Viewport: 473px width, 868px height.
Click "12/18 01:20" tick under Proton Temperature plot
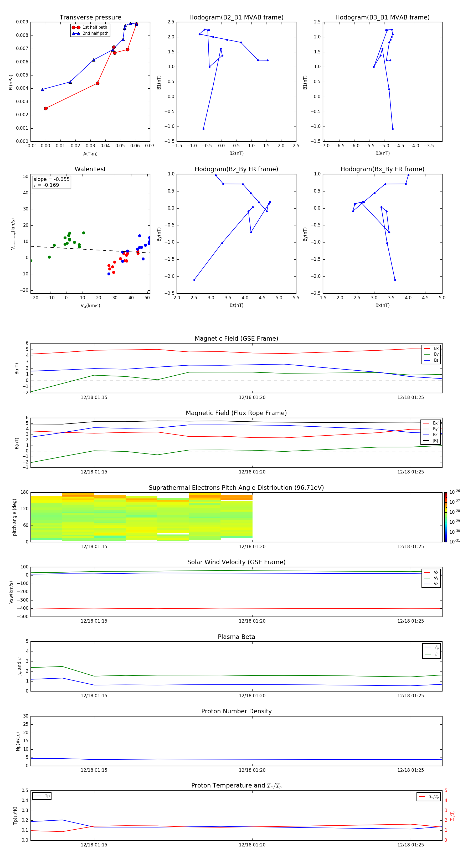coord(252,845)
